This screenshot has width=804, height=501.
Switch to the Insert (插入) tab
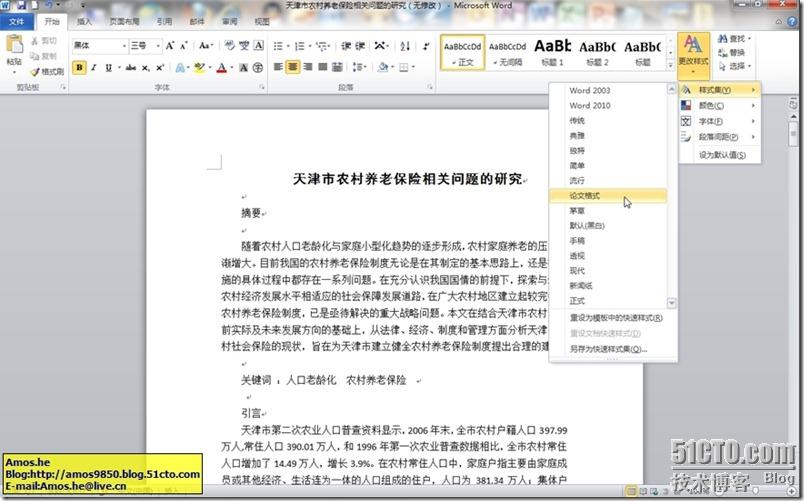coord(84,22)
